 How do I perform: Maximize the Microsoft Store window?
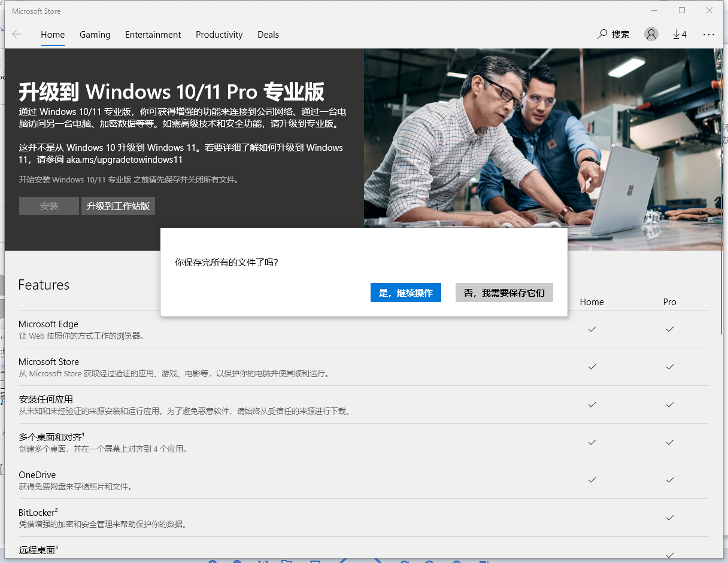(x=682, y=11)
